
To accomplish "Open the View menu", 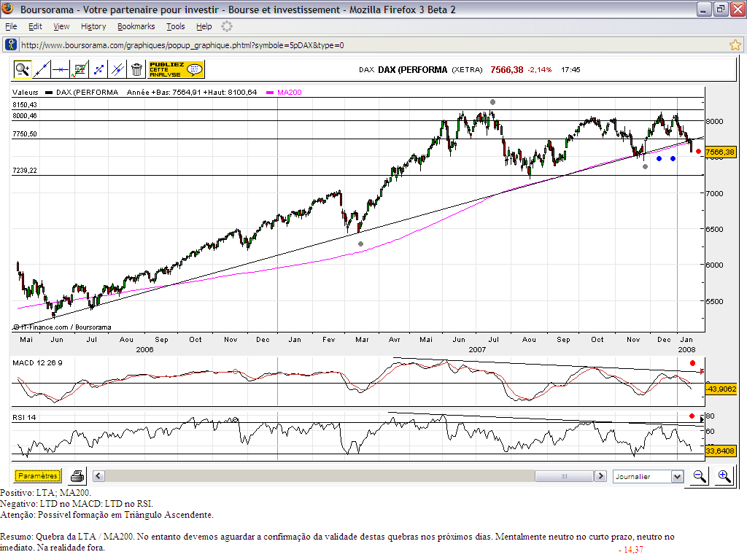I will coord(61,27).
